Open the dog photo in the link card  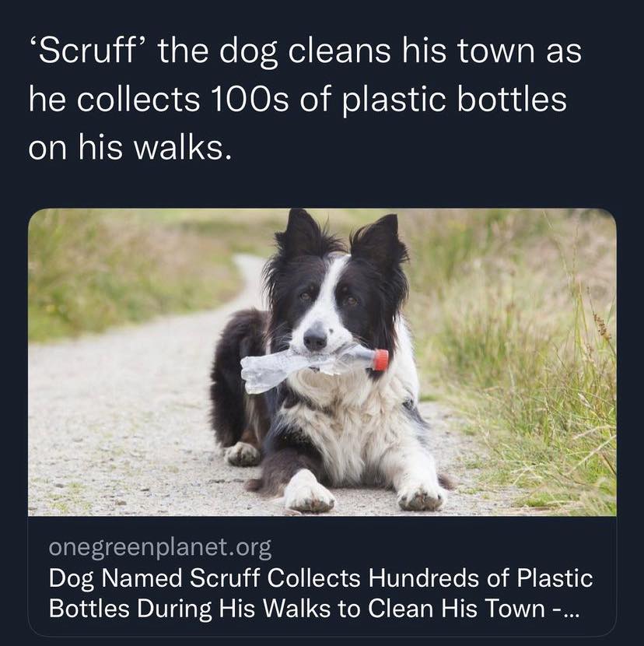point(322,362)
